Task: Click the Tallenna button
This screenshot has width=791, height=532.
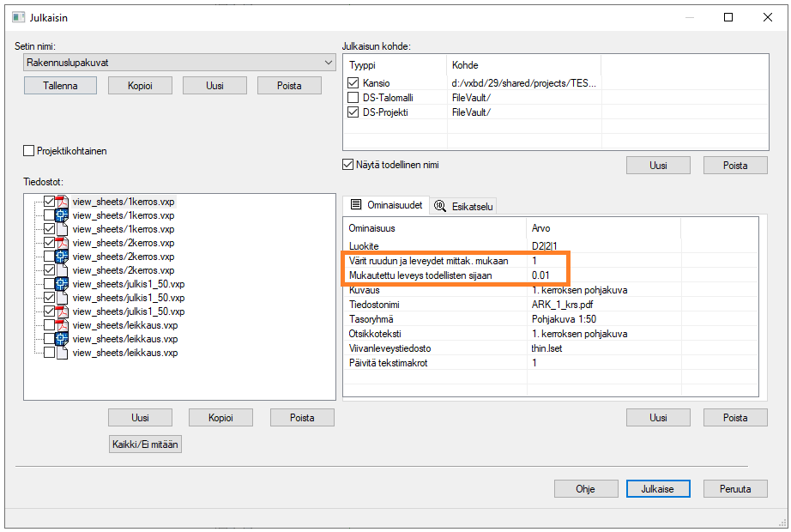Action: pos(60,86)
